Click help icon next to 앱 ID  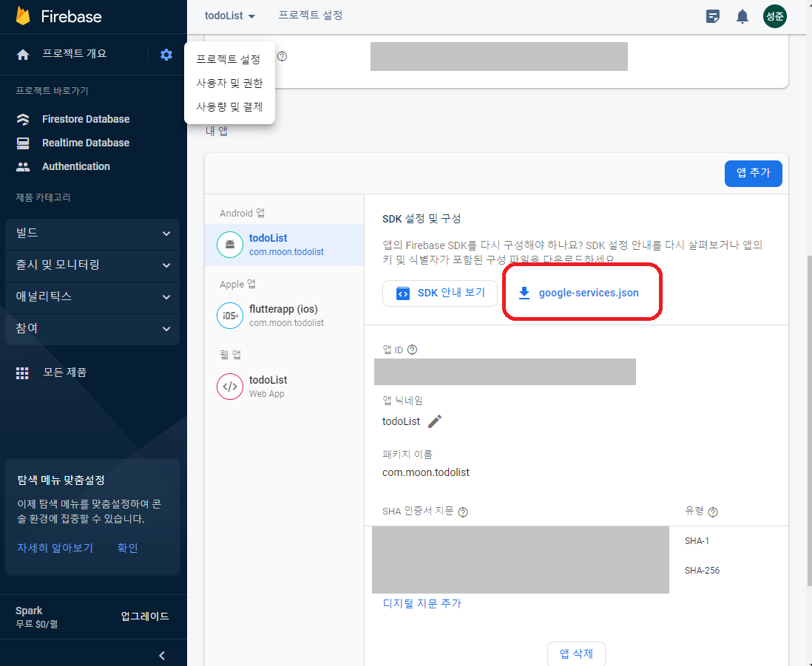pos(412,350)
